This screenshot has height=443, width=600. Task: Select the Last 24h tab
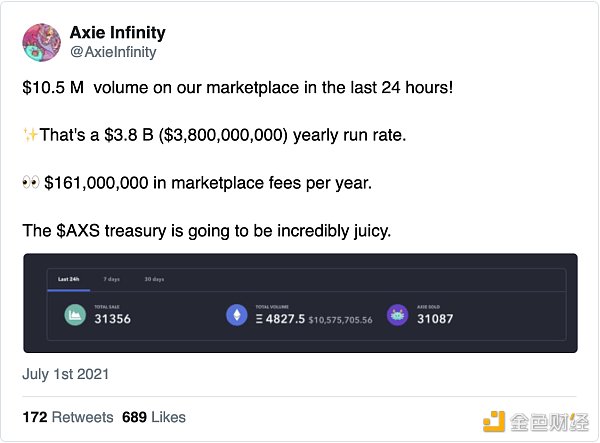click(68, 280)
